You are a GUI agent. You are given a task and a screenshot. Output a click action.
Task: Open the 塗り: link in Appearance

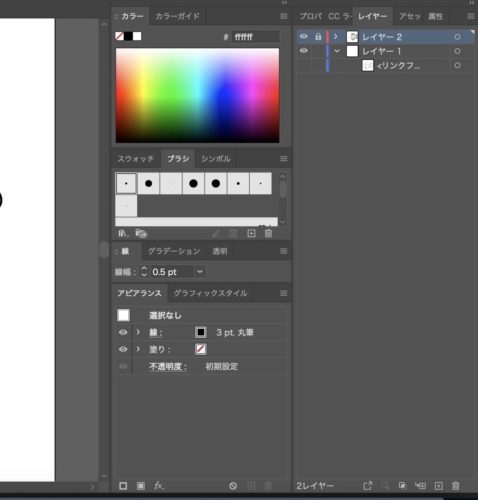159,349
